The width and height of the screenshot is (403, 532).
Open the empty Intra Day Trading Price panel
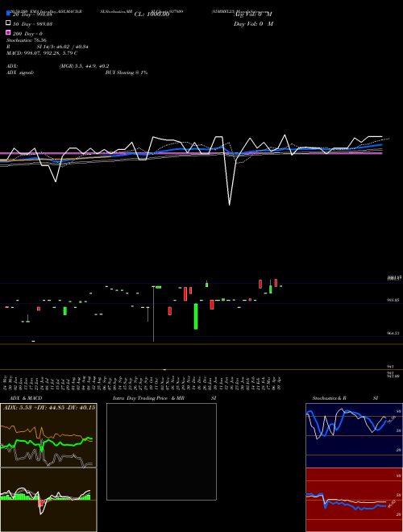pos(161,451)
